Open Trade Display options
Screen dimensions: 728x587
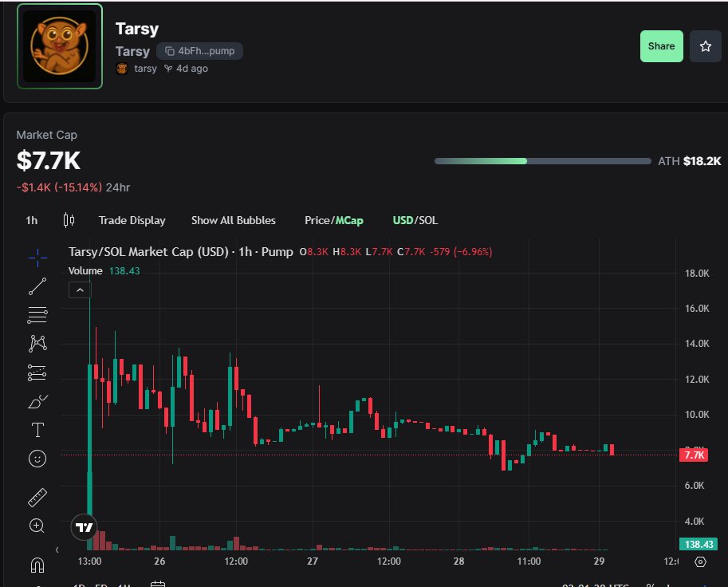coord(132,221)
